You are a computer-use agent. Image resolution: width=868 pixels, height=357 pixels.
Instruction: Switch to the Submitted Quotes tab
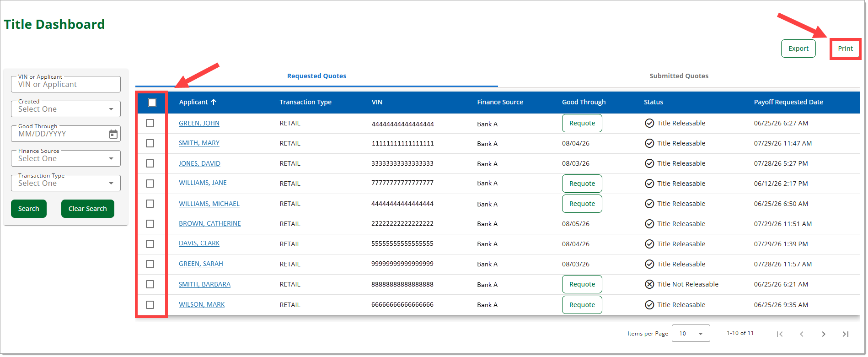679,76
